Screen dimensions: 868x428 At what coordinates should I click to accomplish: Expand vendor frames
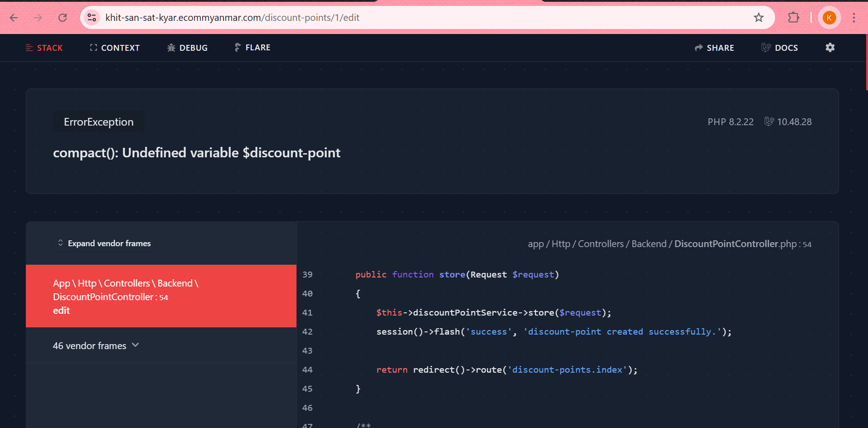[x=105, y=243]
